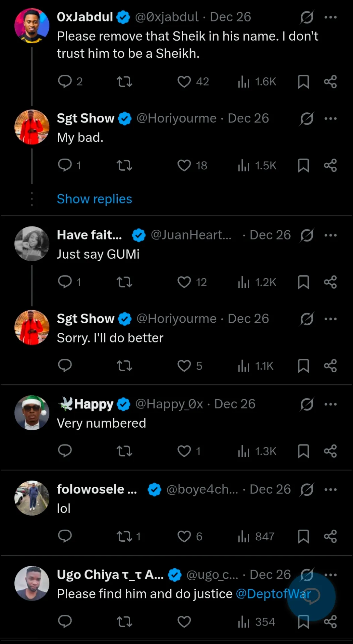Reply to Happy's "Very numbered" post

point(65,451)
